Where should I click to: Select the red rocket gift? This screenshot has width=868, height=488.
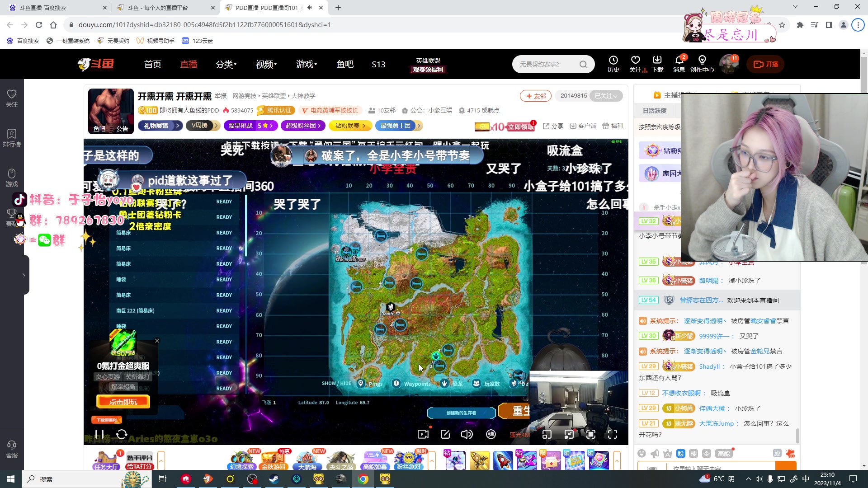coord(503,460)
